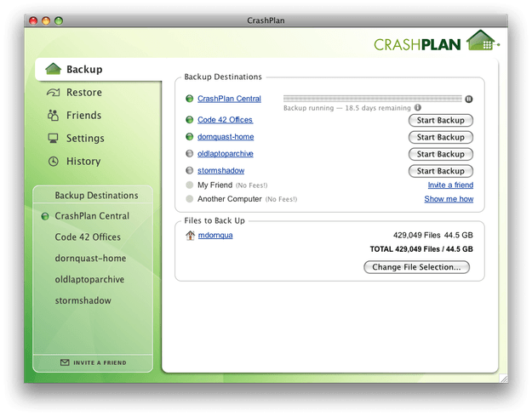532x416 pixels.
Task: Click the Show me how link
Action: click(x=449, y=199)
